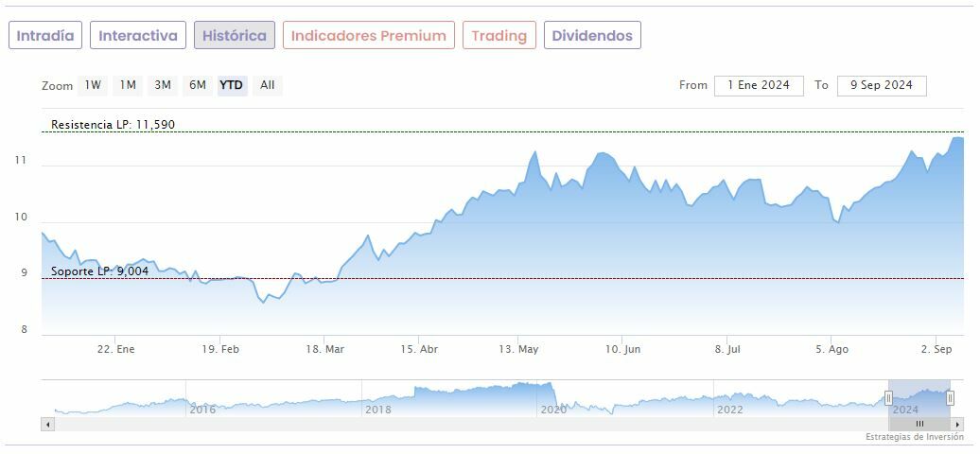The height and width of the screenshot is (454, 980).
Task: Select the YTD zoom option
Action: pyautogui.click(x=232, y=85)
